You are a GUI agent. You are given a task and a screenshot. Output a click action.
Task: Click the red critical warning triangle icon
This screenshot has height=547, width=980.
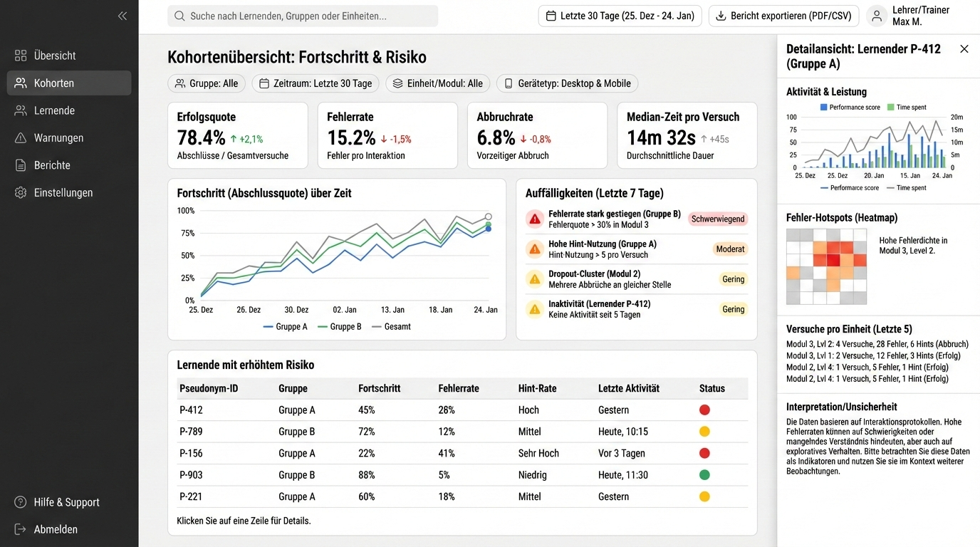[534, 219]
